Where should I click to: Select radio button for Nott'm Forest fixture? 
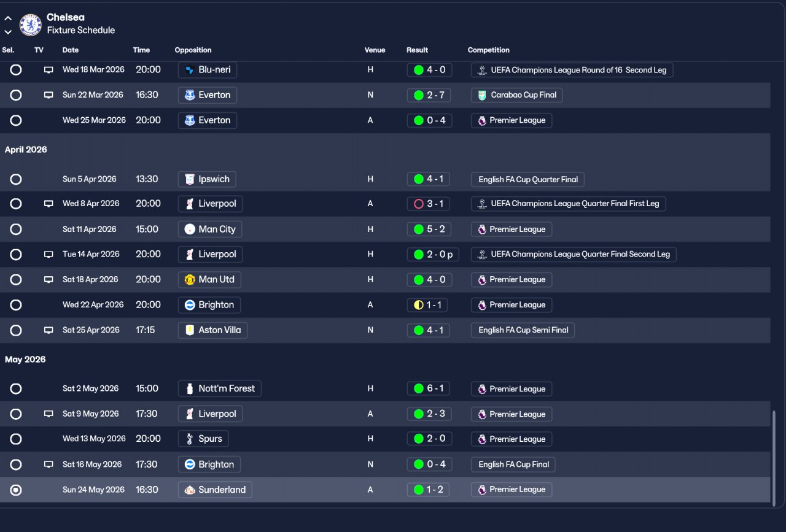tap(16, 388)
